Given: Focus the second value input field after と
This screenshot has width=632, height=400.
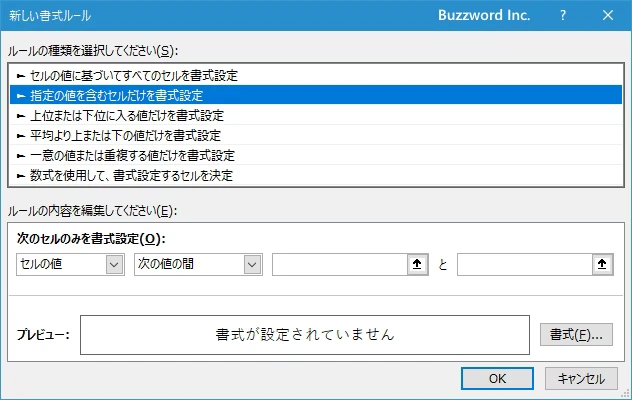Looking at the screenshot, I should (x=525, y=265).
